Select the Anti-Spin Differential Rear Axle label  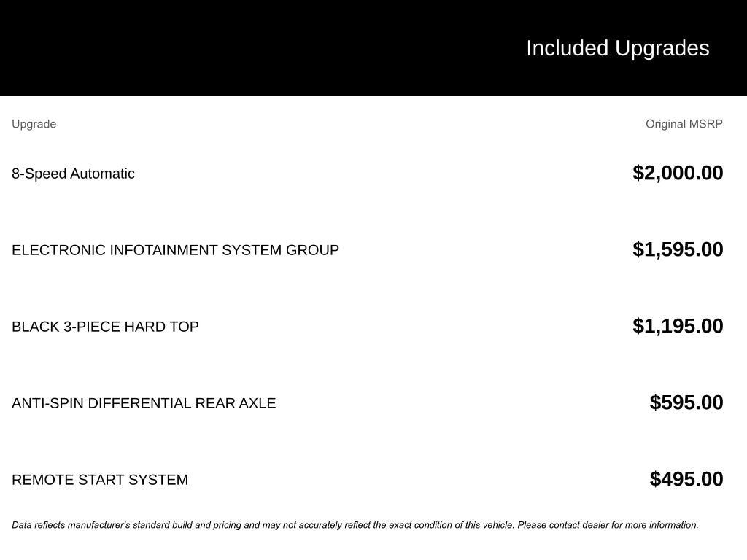pyautogui.click(x=144, y=403)
